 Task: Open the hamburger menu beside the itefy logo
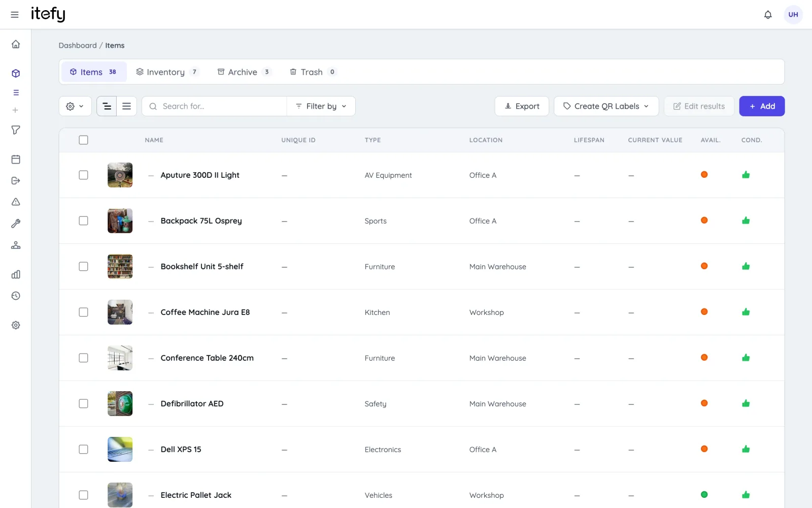(x=15, y=15)
